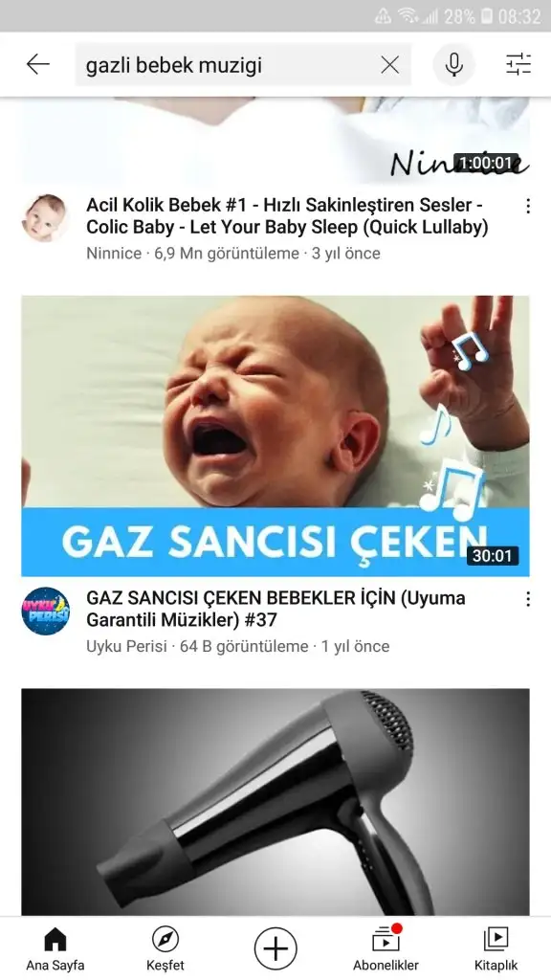551x980 pixels.
Task: Play the Ninnice one hour video thumbnail
Action: coord(275,141)
